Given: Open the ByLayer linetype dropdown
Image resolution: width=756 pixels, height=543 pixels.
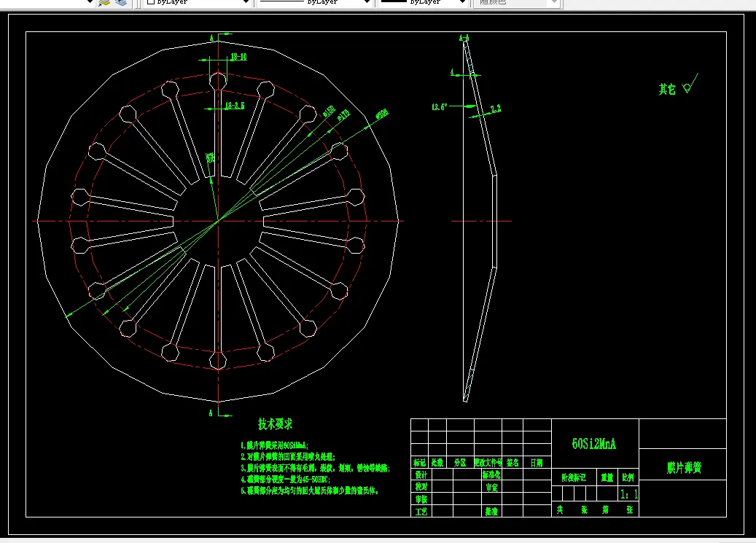Looking at the screenshot, I should [x=315, y=2].
